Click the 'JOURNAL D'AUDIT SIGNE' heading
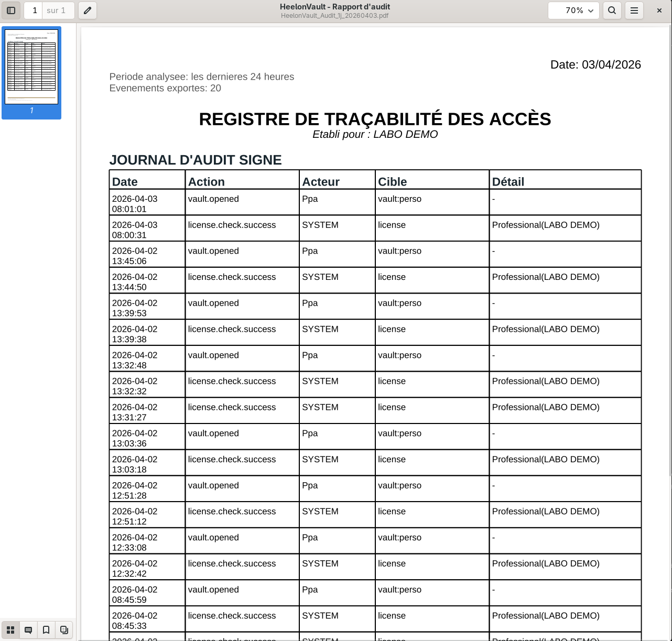Image resolution: width=672 pixels, height=641 pixels. [x=196, y=160]
